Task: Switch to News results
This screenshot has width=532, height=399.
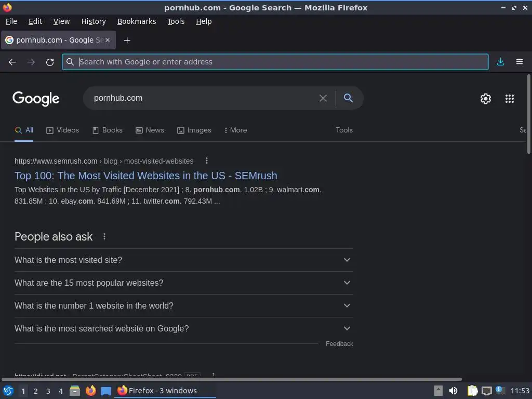Action: pos(150,130)
